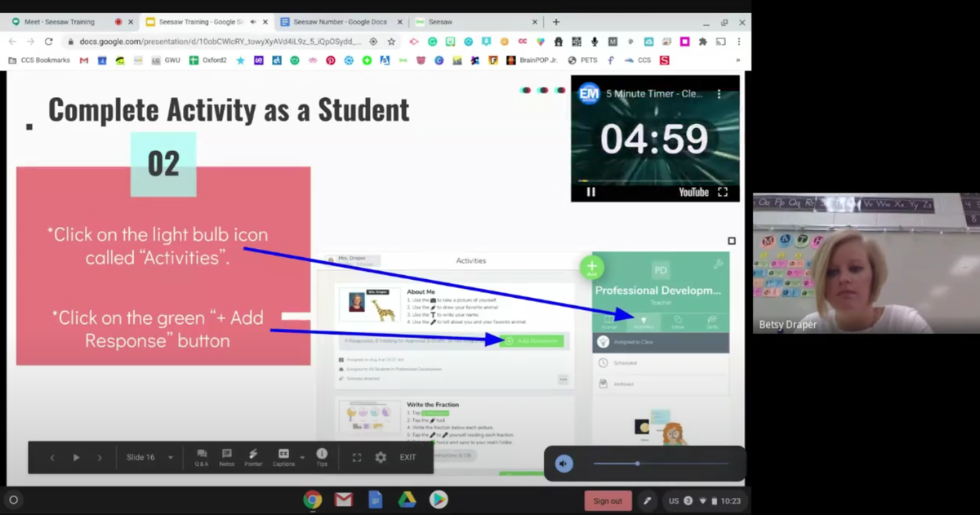Expand the Captions options arrow
980x515 pixels.
(302, 458)
